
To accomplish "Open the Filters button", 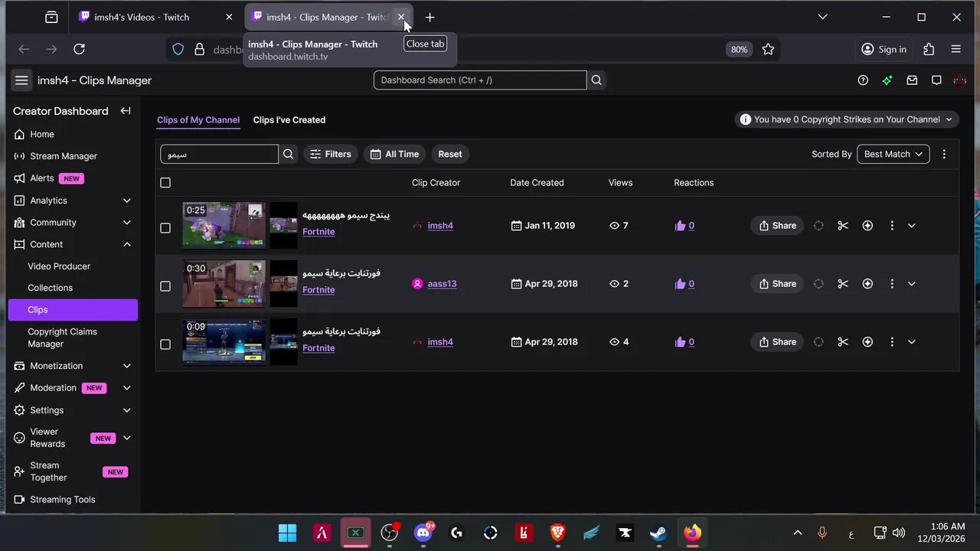I will point(331,154).
